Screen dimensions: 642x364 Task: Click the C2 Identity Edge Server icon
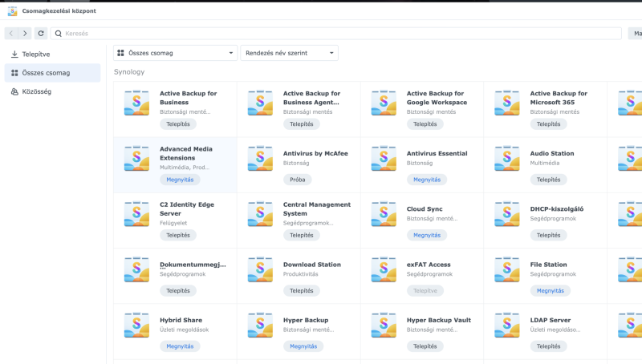(x=136, y=214)
